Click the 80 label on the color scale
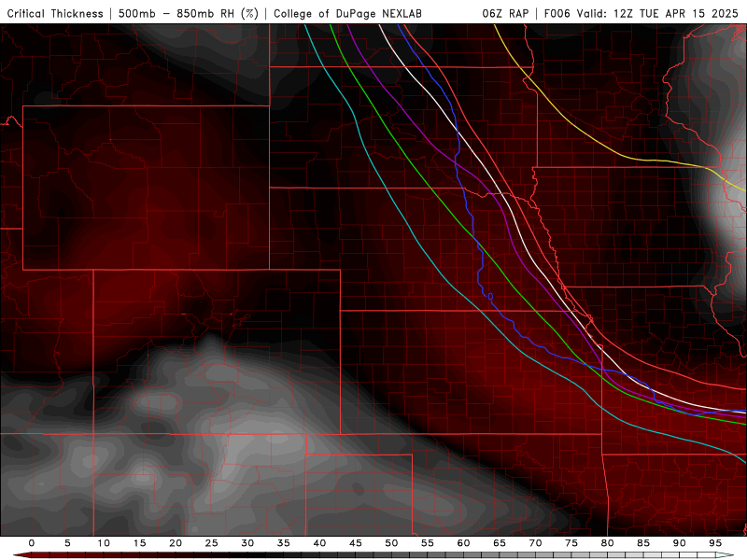The height and width of the screenshot is (560, 747). pos(607,543)
